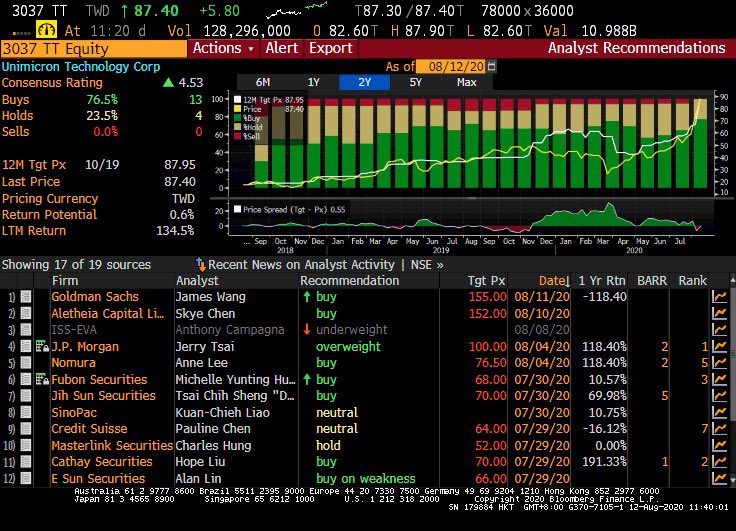Open J.P. Morgan report document icon

[x=26, y=346]
